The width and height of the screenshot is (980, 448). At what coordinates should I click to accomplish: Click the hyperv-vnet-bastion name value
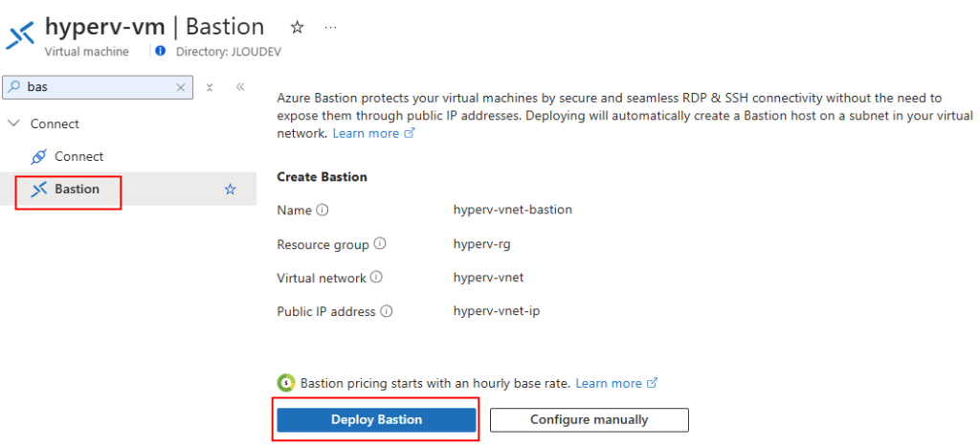tap(513, 210)
